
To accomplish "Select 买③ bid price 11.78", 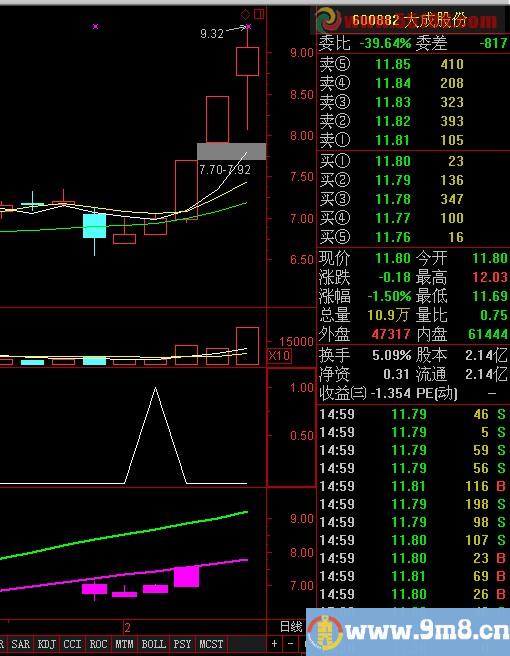I will click(393, 199).
